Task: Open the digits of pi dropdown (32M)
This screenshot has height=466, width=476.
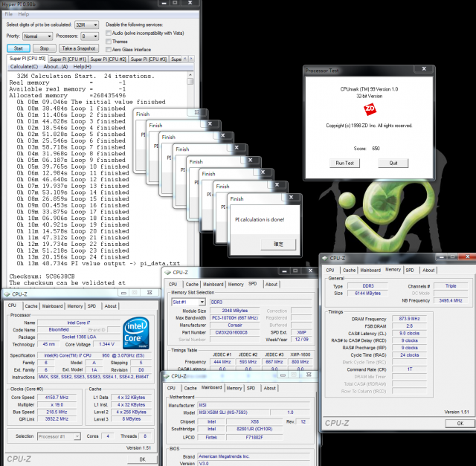Action: [x=87, y=25]
